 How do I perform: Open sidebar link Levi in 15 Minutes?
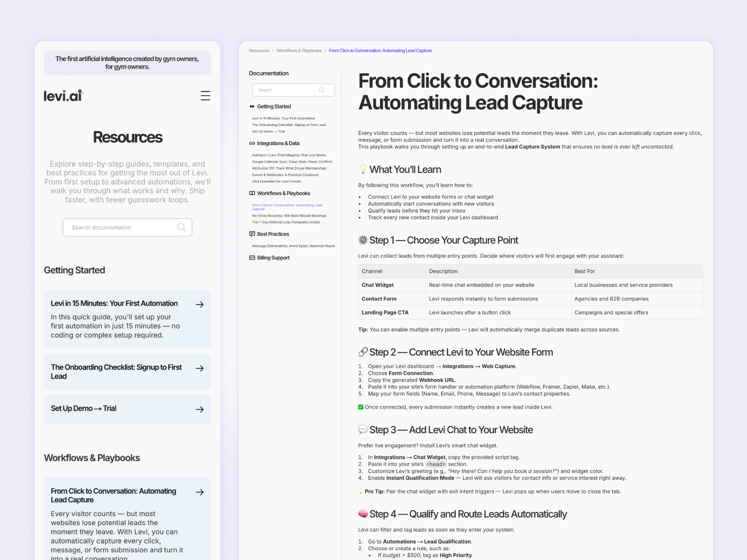point(283,119)
